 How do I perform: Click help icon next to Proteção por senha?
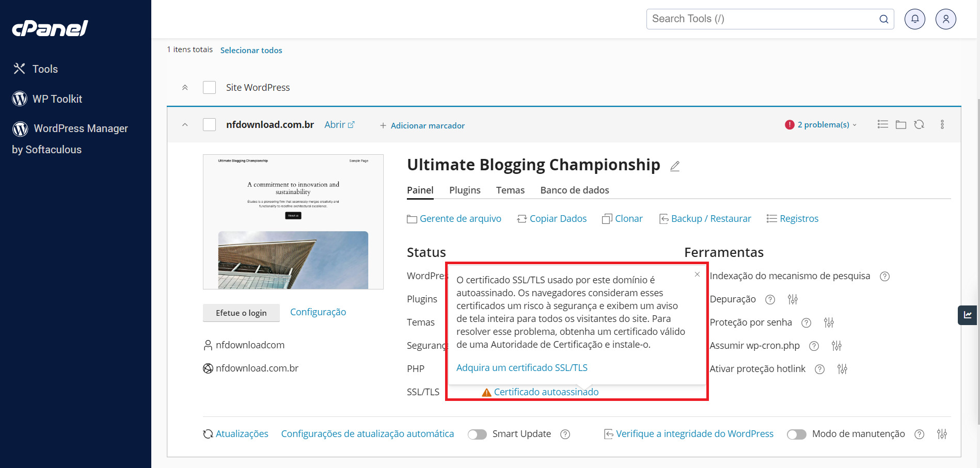(806, 323)
